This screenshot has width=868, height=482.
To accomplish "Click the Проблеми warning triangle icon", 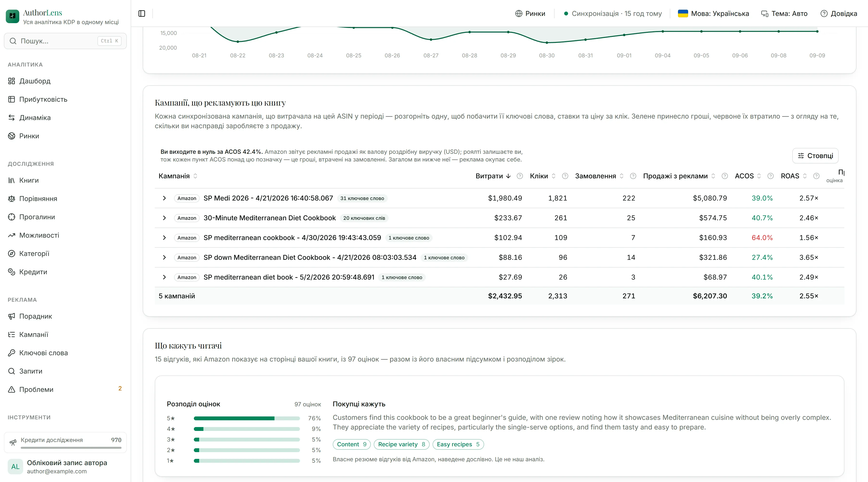I will [12, 389].
